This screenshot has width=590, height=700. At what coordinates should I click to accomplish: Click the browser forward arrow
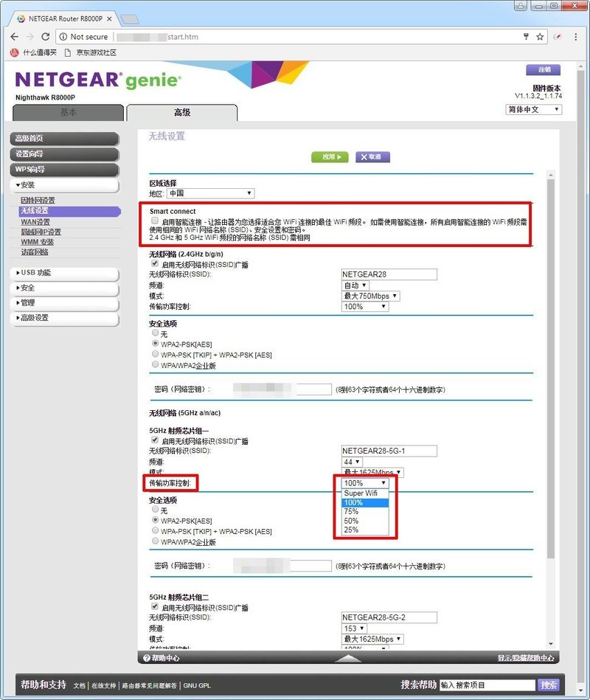coord(30,37)
